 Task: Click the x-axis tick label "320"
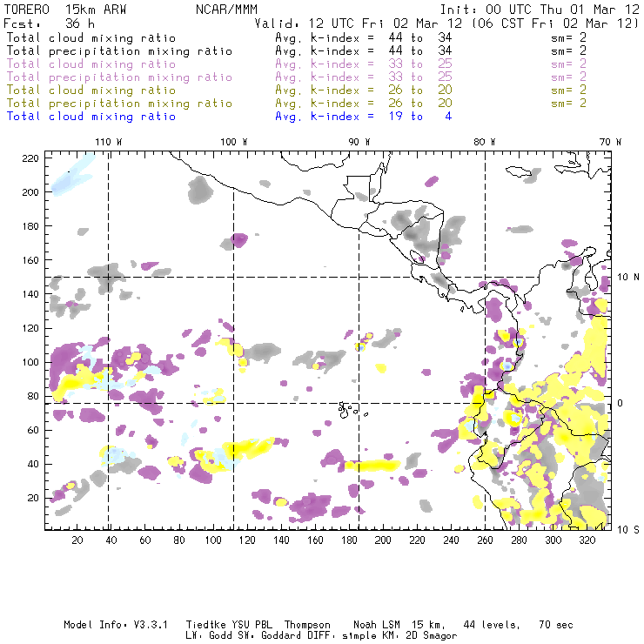(x=587, y=540)
